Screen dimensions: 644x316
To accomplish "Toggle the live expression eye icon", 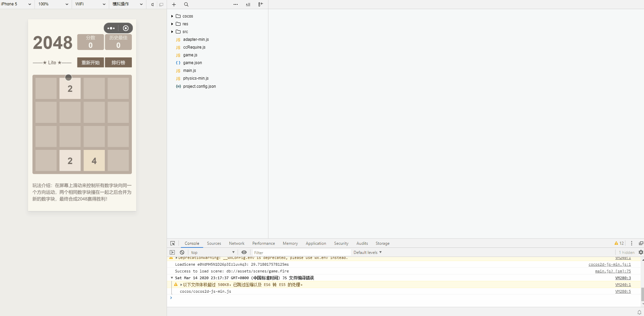I will pyautogui.click(x=244, y=253).
